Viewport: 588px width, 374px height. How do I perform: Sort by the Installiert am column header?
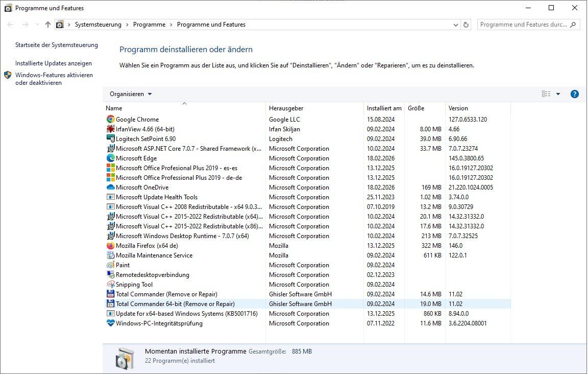click(x=384, y=108)
